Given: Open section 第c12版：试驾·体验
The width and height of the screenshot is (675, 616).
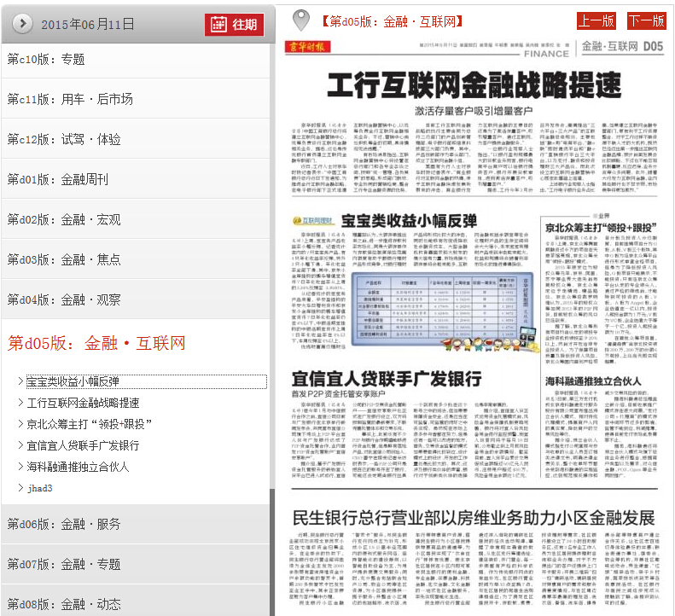Looking at the screenshot, I should tap(136, 139).
